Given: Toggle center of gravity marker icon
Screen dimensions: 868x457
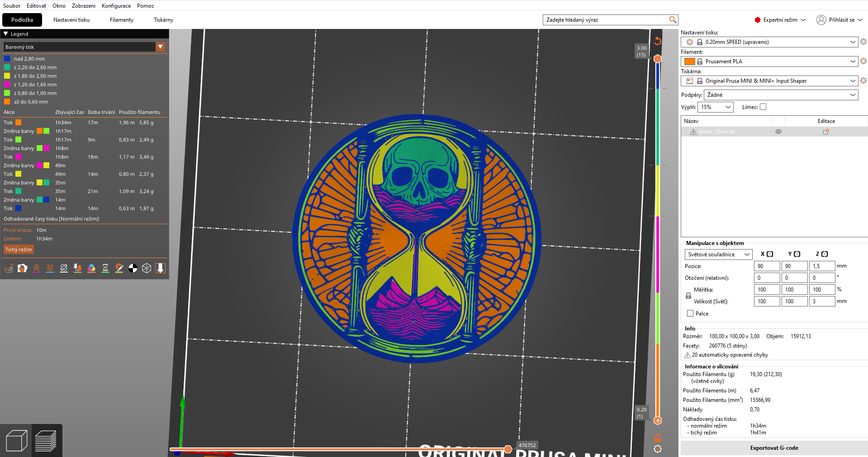Looking at the screenshot, I should [133, 269].
